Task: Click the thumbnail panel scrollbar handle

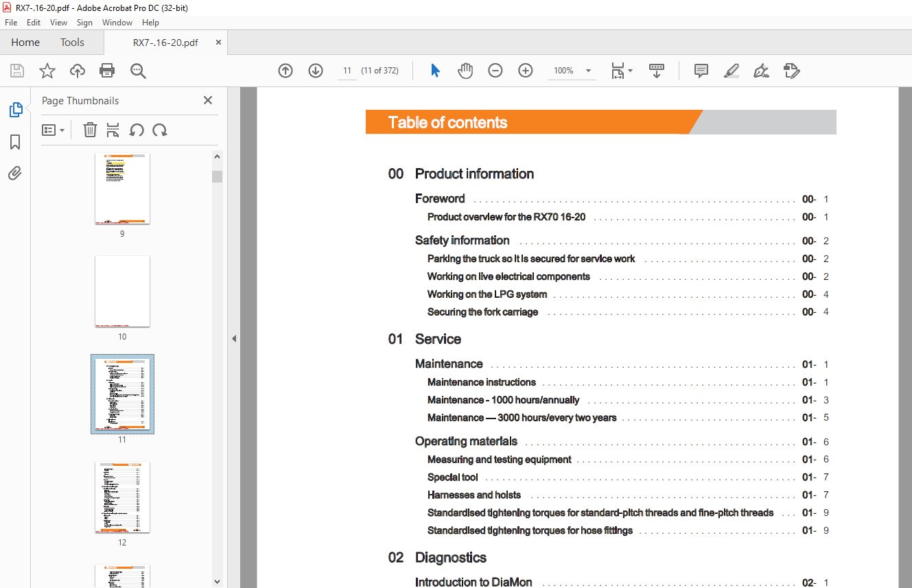Action: click(x=217, y=176)
